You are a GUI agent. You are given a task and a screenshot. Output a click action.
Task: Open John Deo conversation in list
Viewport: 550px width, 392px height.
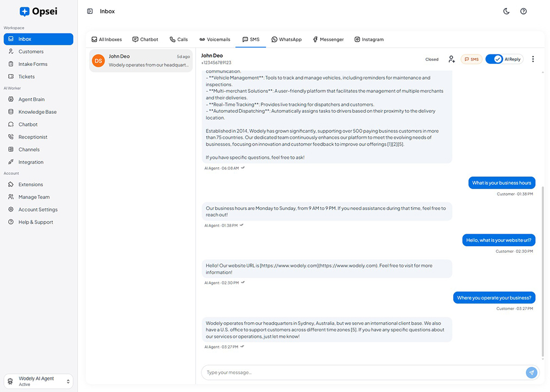click(x=141, y=60)
